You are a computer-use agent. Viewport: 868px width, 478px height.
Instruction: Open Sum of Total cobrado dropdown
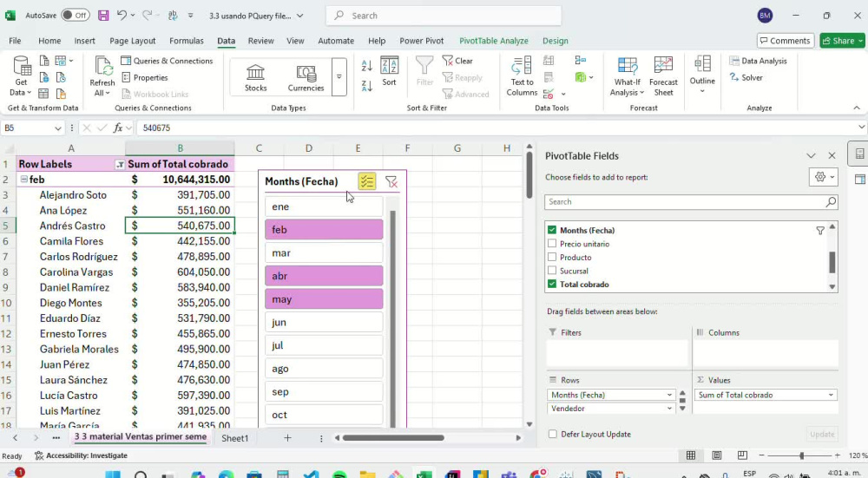click(x=831, y=395)
